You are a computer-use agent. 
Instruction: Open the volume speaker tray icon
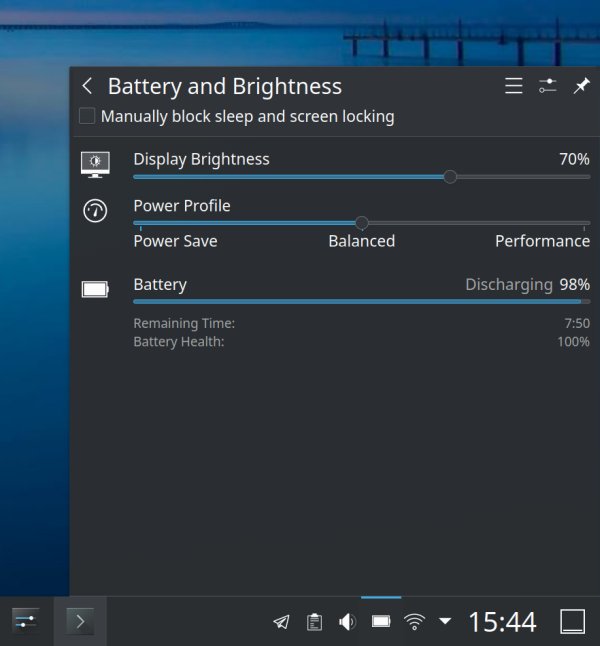click(x=347, y=622)
